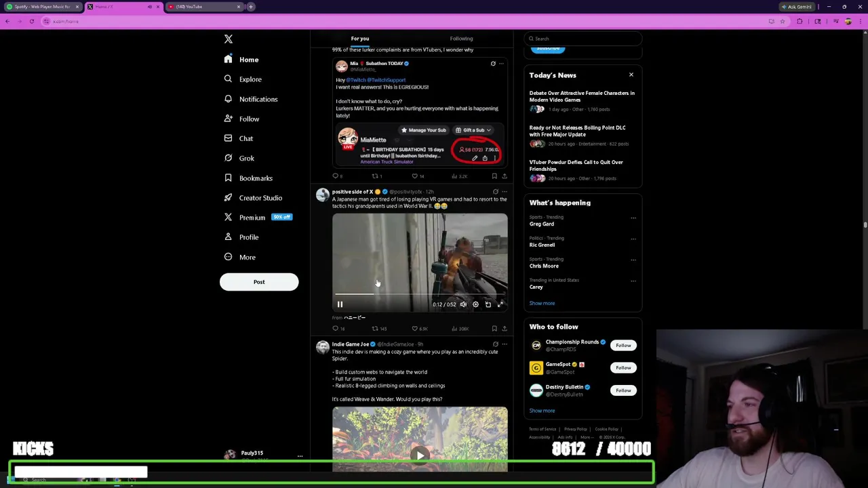Viewport: 868px width, 488px height.
Task: Open the Follow page in sidebar
Action: (x=241, y=119)
